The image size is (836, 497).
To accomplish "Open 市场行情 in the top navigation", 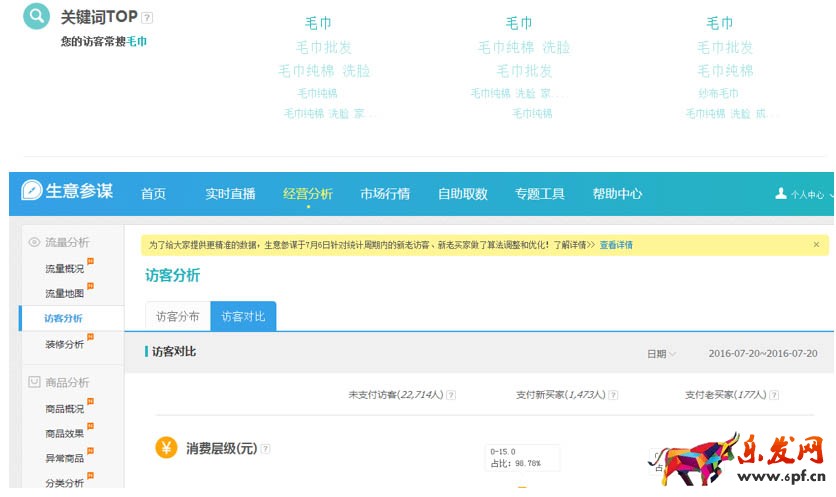I will (x=385, y=194).
